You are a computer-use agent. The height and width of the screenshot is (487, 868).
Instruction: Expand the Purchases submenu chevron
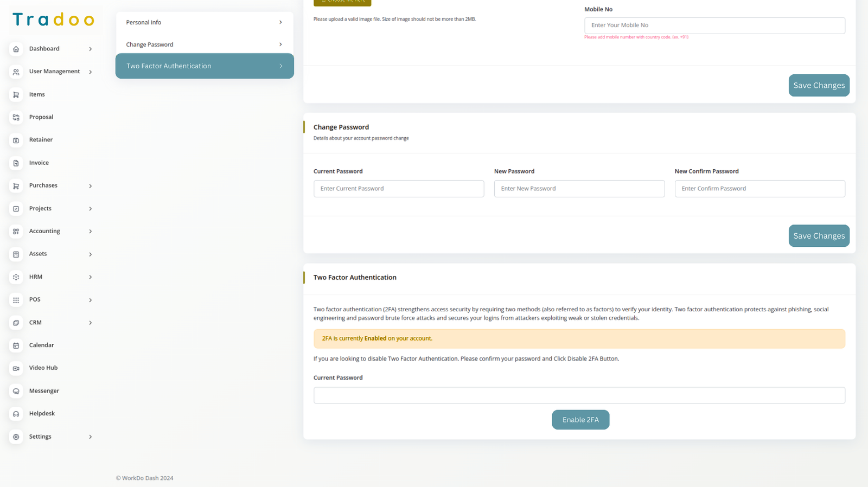pos(91,186)
